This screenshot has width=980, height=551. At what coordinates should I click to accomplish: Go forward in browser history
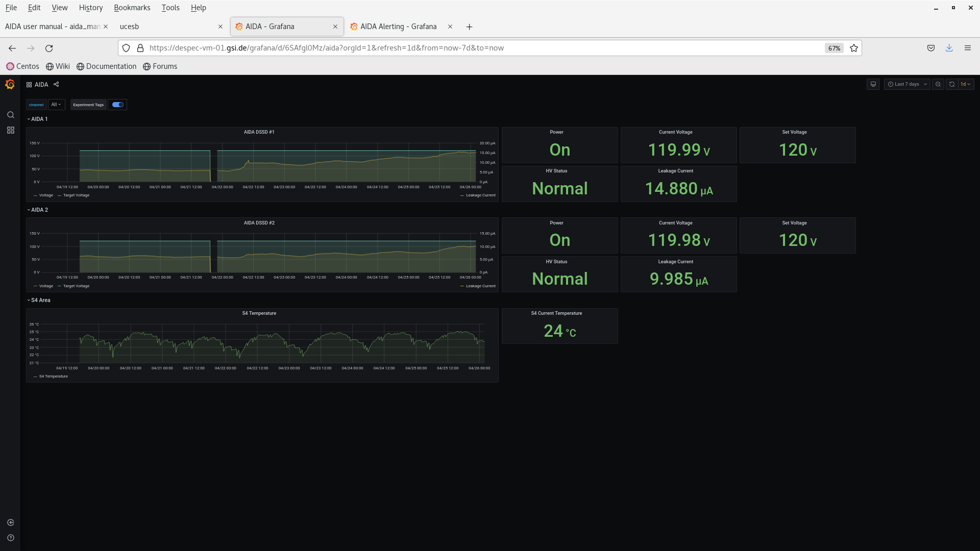coord(31,48)
